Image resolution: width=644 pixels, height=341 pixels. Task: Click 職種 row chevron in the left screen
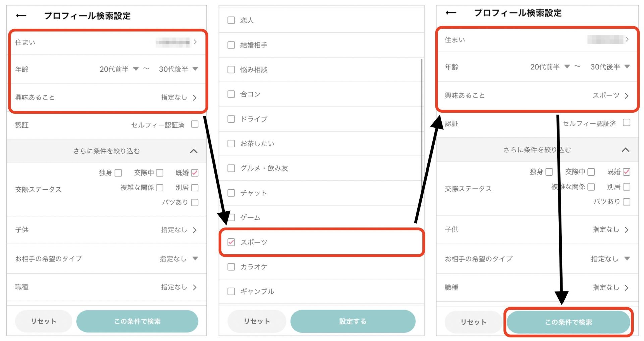point(195,287)
